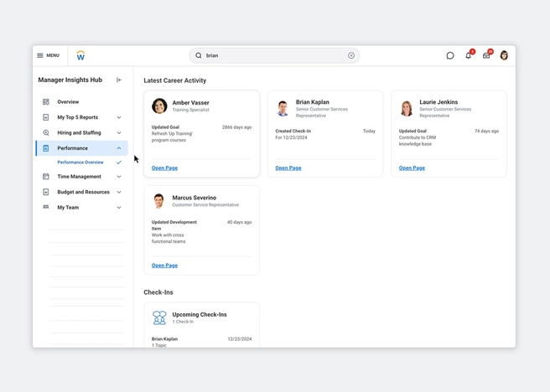Open the main MENU hamburger button
This screenshot has width=550, height=392.
coord(48,55)
